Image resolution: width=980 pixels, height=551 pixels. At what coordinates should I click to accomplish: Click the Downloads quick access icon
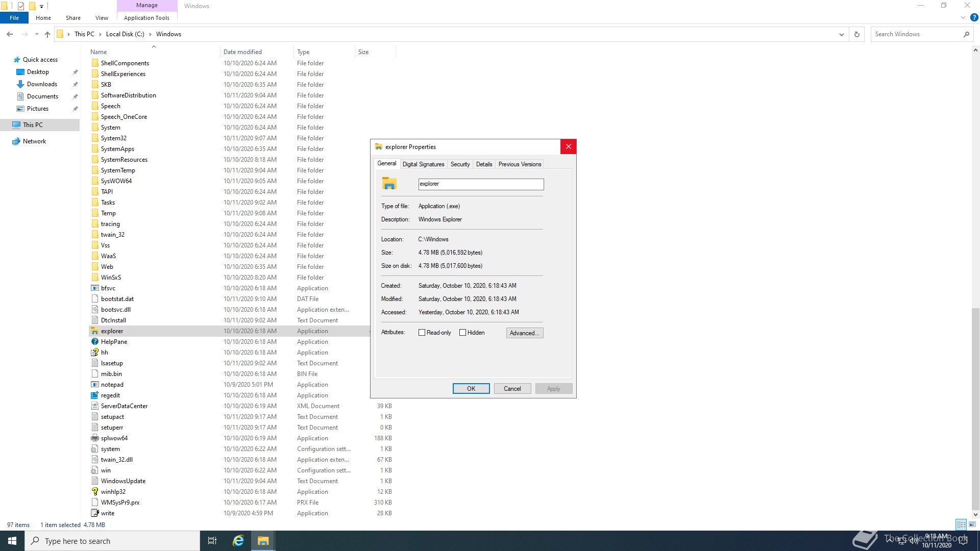(x=20, y=84)
